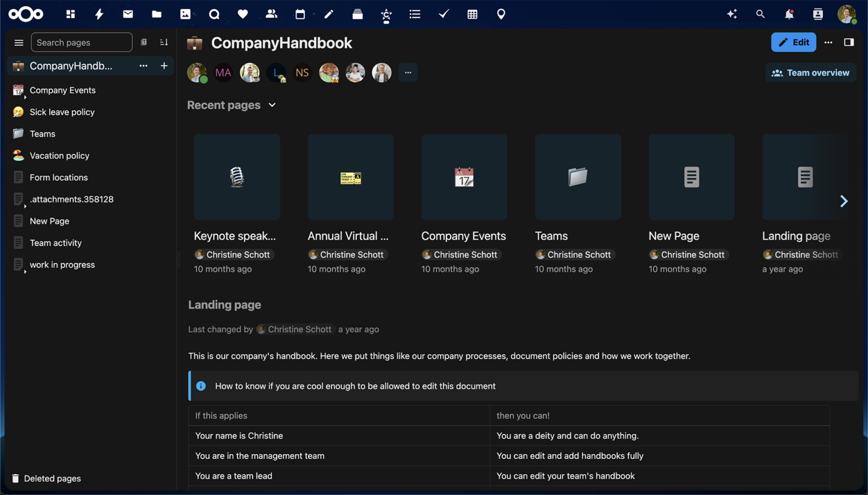Open unified search with the magnifier
The height and width of the screenshot is (495, 868).
click(x=761, y=14)
